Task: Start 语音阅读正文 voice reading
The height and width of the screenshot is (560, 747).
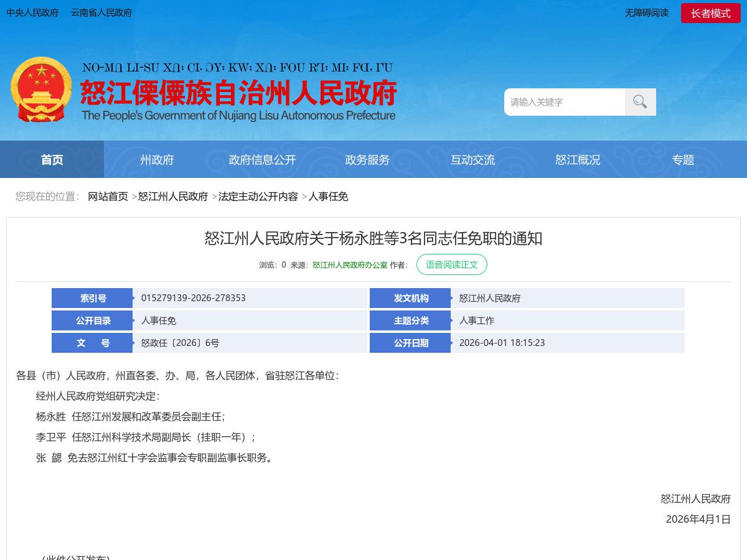Action: (x=452, y=264)
